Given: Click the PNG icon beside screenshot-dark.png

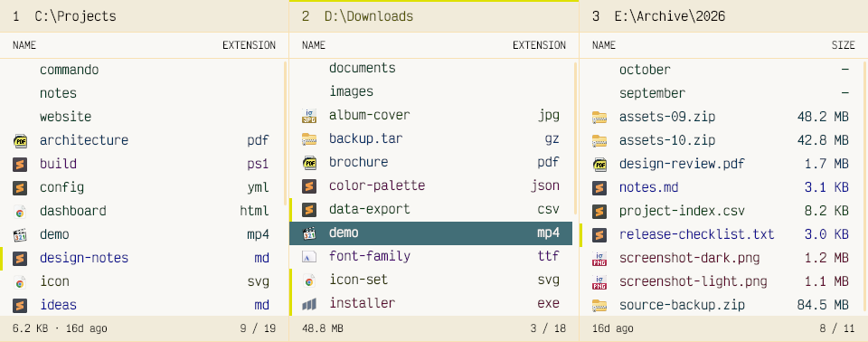Looking at the screenshot, I should point(599,258).
